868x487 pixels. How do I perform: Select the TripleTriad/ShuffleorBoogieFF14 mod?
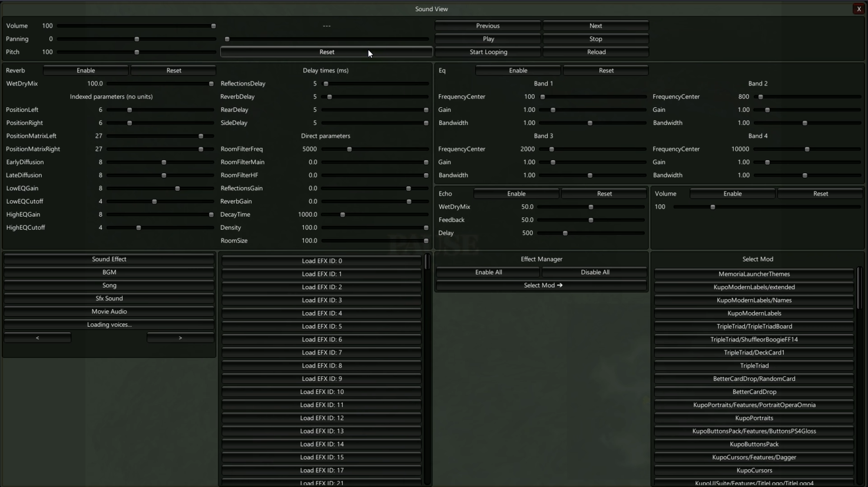click(x=754, y=340)
